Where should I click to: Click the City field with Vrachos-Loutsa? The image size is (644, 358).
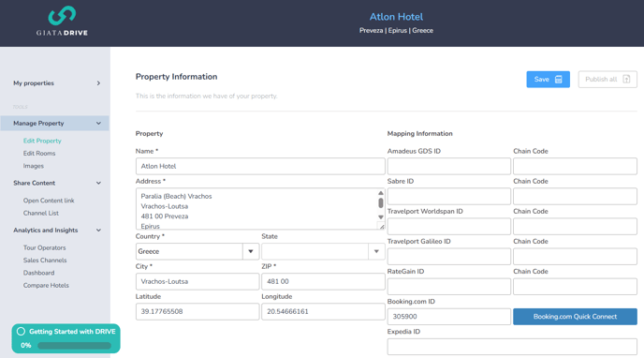coord(198,281)
